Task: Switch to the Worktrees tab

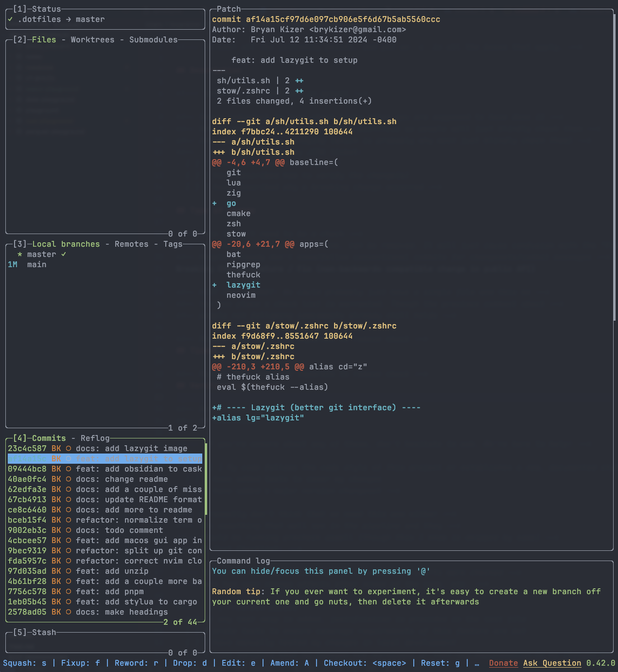Action: [x=92, y=40]
